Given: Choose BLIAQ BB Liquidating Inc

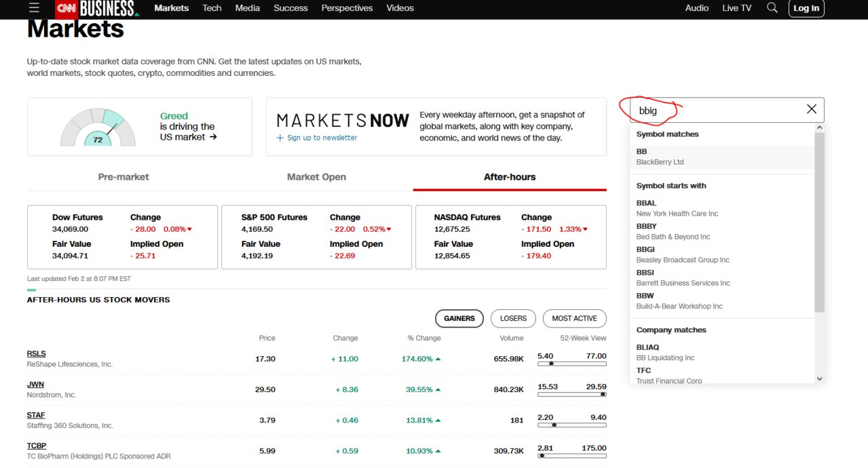Looking at the screenshot, I should point(722,353).
